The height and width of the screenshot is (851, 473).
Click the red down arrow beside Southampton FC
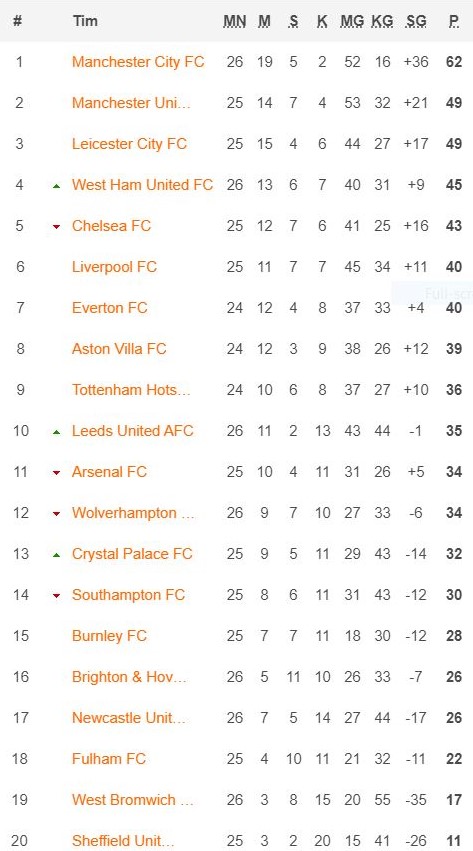point(56,596)
